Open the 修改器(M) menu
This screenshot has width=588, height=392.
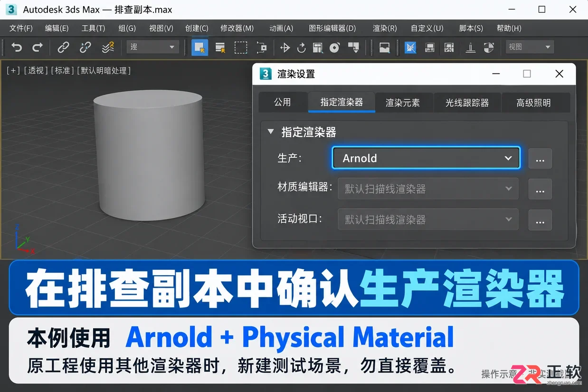coord(237,28)
